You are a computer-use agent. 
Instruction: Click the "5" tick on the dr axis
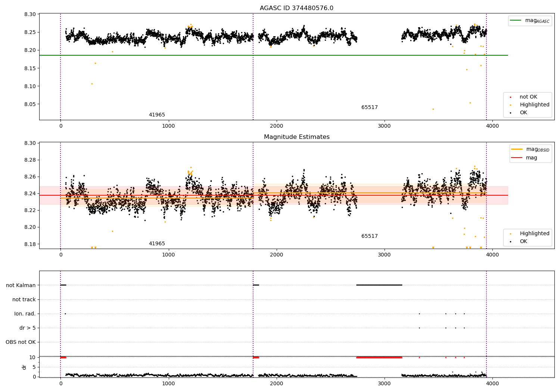[34, 367]
